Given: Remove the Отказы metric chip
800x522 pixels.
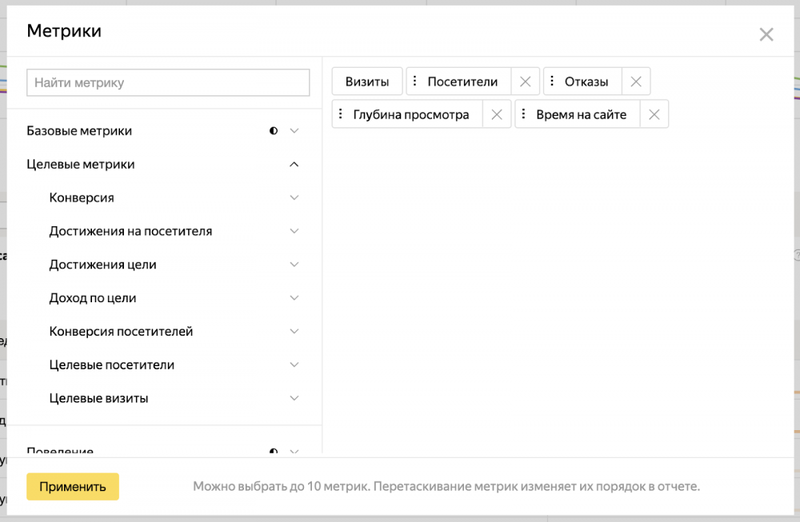Looking at the screenshot, I should tap(636, 82).
